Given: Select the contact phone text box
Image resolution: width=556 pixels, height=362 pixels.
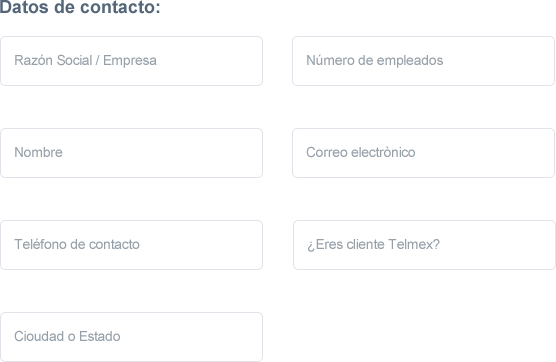Looking at the screenshot, I should click(131, 245).
